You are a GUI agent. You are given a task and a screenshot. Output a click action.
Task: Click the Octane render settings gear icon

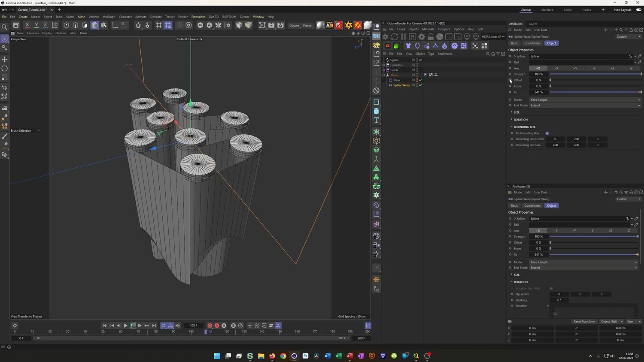422,37
